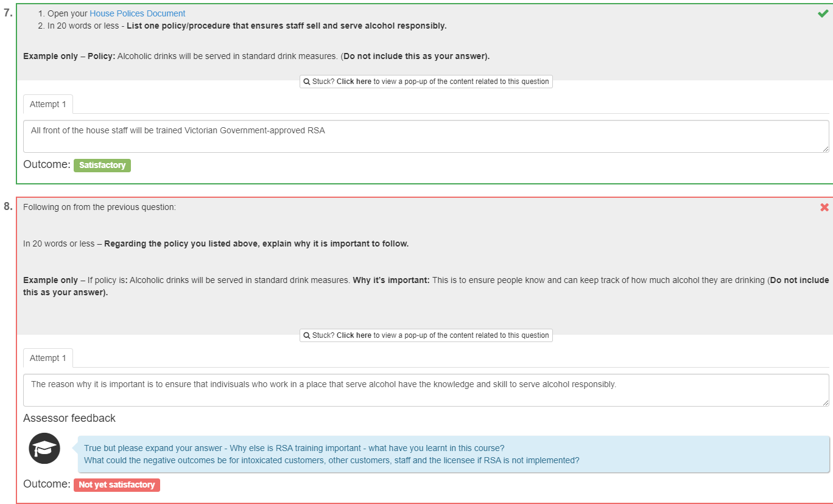Viewport: 833px width, 504px height.
Task: Click the Assessor feedback heading
Action: tap(69, 418)
